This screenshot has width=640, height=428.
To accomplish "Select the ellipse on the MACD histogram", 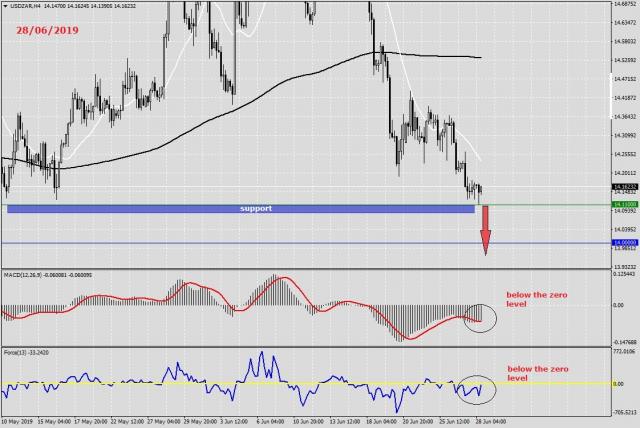I will [481, 317].
